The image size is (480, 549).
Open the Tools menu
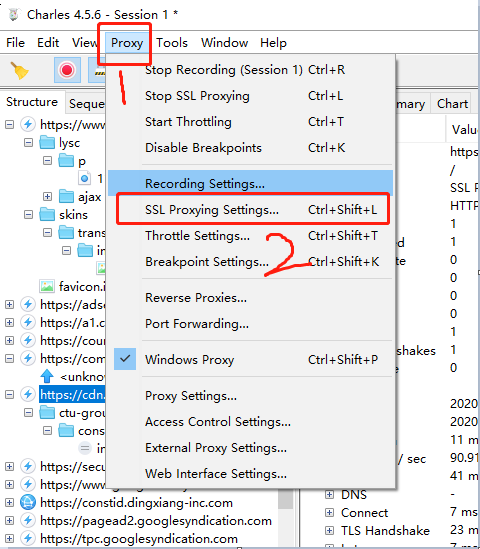point(172,43)
